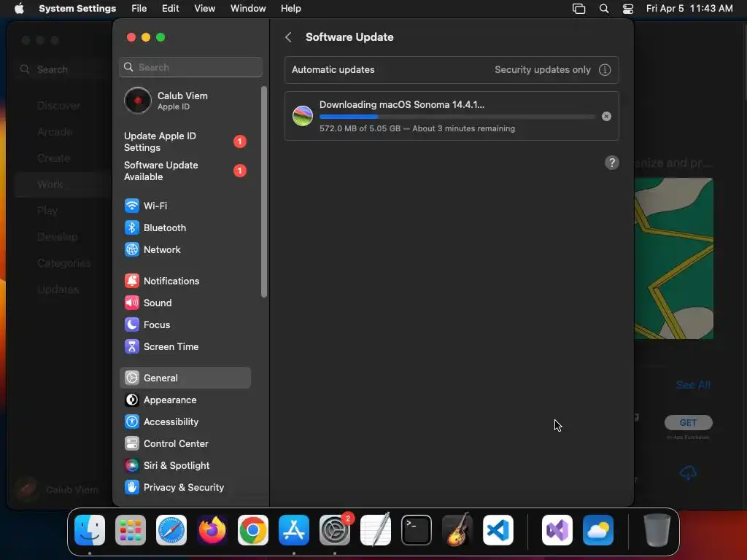Image resolution: width=747 pixels, height=560 pixels.
Task: Open TextEdit from the Dock
Action: [376, 530]
